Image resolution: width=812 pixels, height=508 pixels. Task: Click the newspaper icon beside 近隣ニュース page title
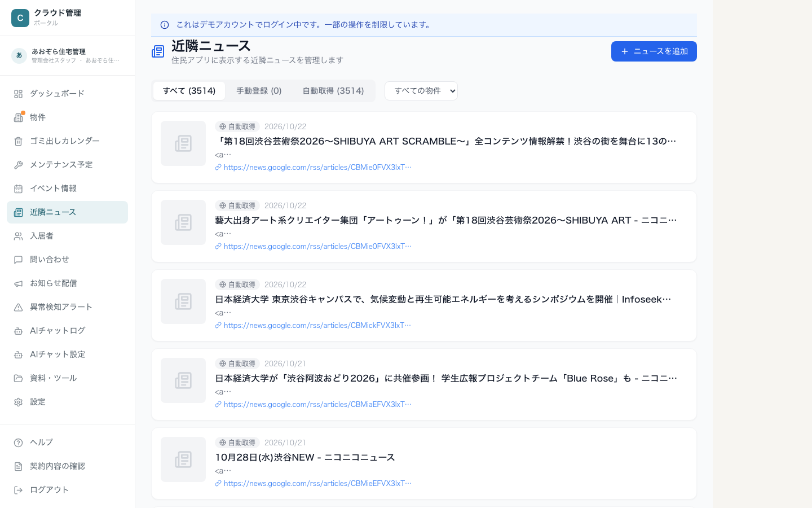coord(158,51)
